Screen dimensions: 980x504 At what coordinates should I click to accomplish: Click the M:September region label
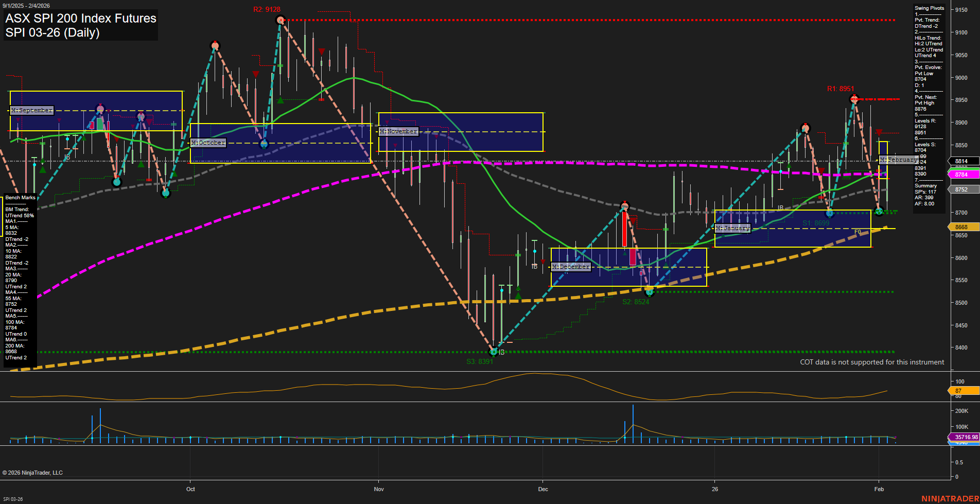pyautogui.click(x=32, y=110)
